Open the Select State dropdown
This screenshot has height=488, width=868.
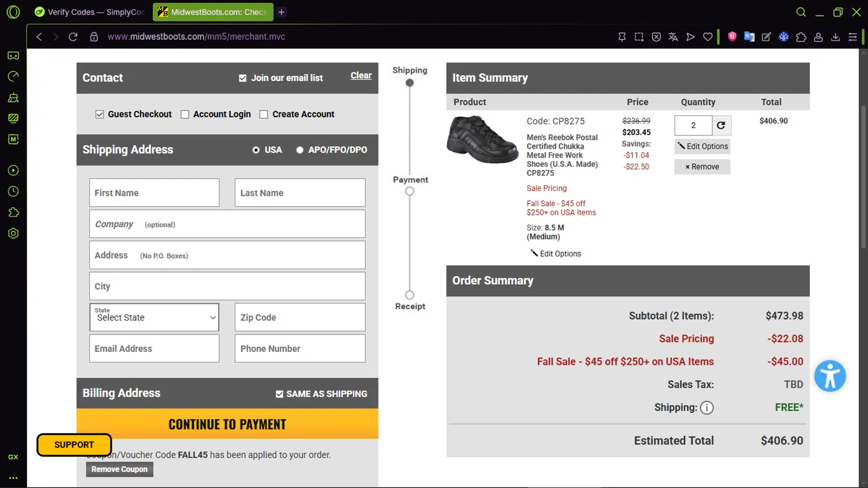click(x=155, y=317)
